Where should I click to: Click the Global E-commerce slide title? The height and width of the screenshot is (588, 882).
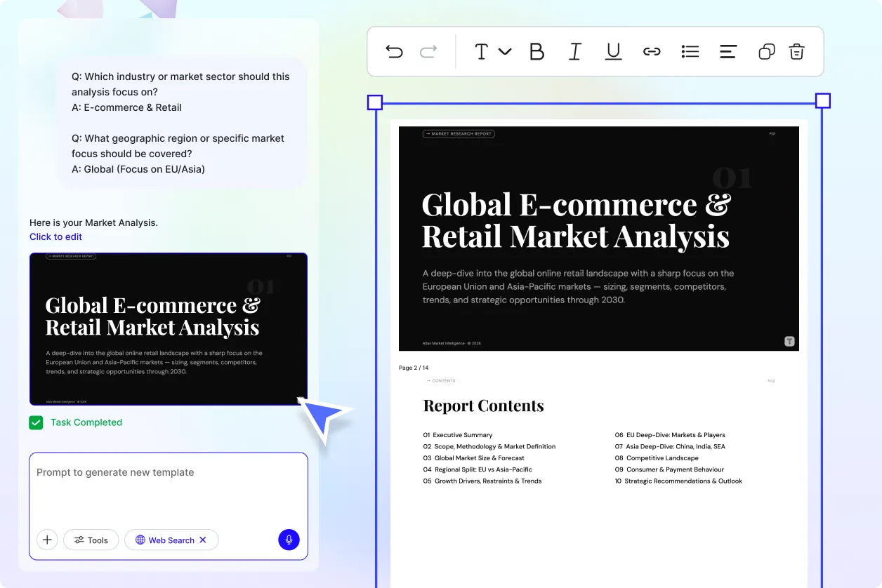coord(576,220)
